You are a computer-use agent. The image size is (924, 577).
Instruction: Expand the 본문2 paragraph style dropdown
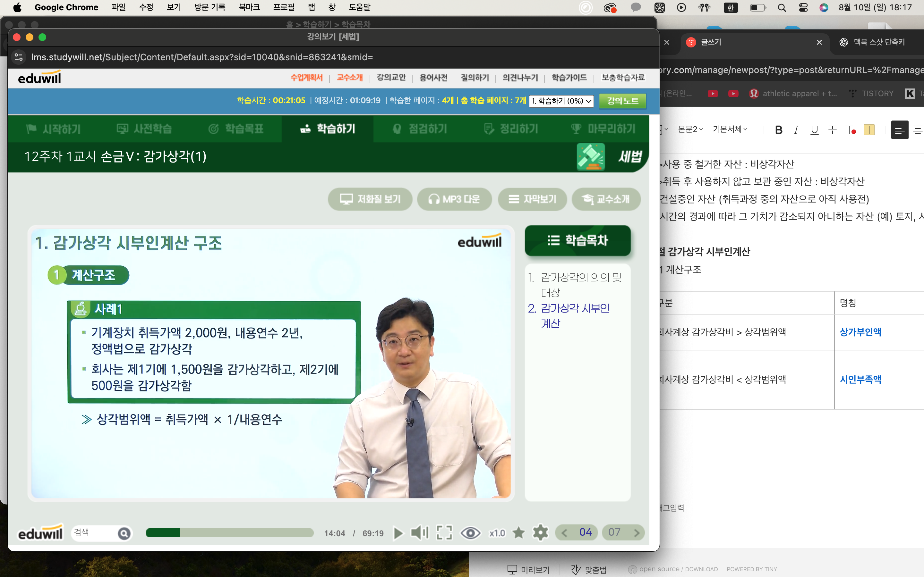tap(690, 130)
